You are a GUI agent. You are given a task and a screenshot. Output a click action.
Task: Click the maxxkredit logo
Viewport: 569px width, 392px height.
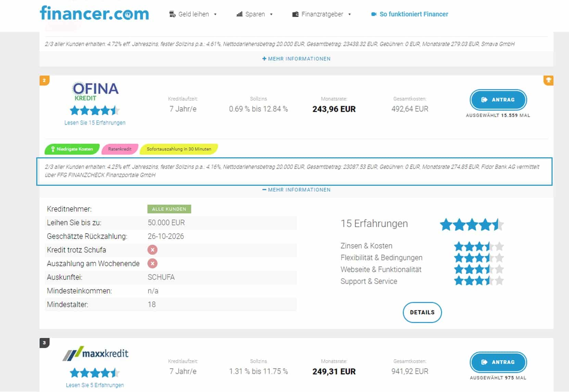[x=95, y=353]
